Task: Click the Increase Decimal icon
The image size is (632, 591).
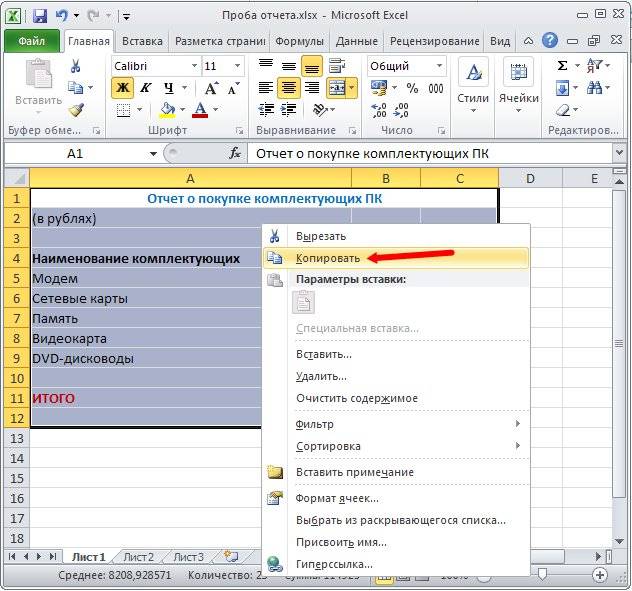Action: click(379, 110)
